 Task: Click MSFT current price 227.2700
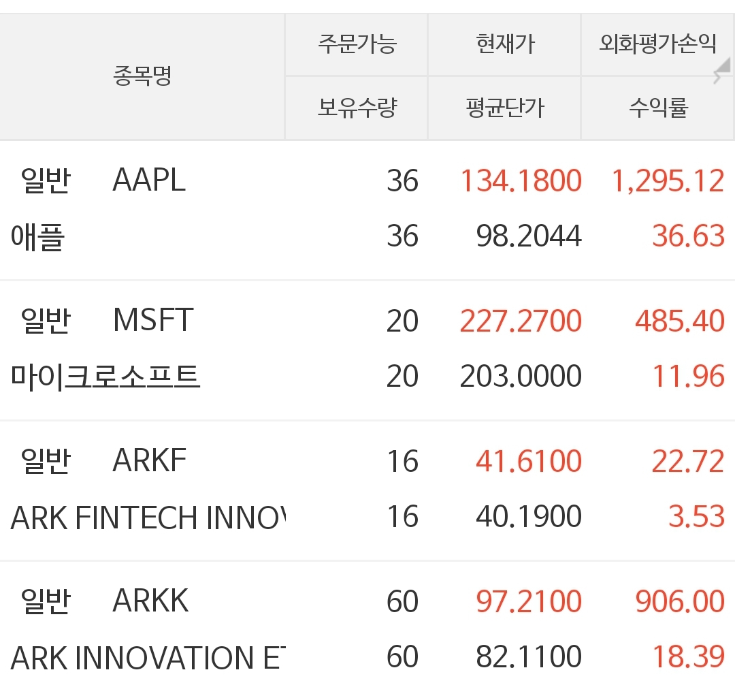(521, 321)
